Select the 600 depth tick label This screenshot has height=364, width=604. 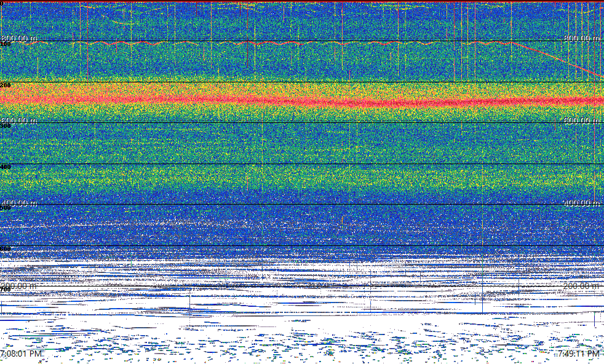click(x=6, y=249)
